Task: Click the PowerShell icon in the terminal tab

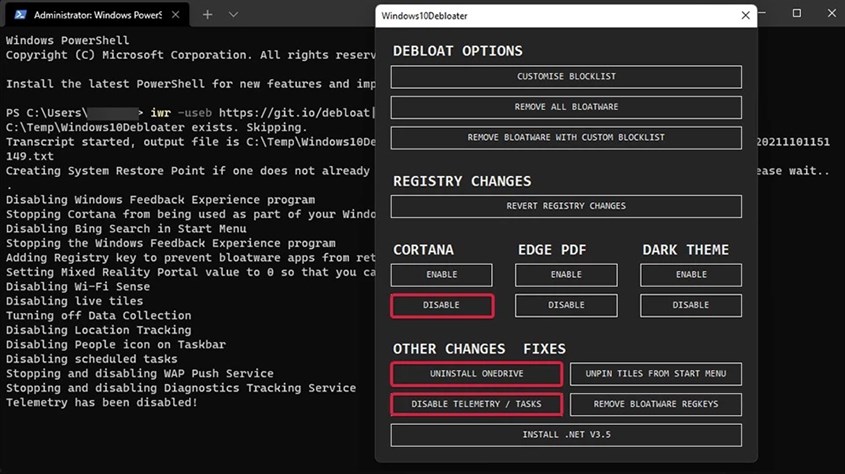Action: pyautogui.click(x=20, y=15)
